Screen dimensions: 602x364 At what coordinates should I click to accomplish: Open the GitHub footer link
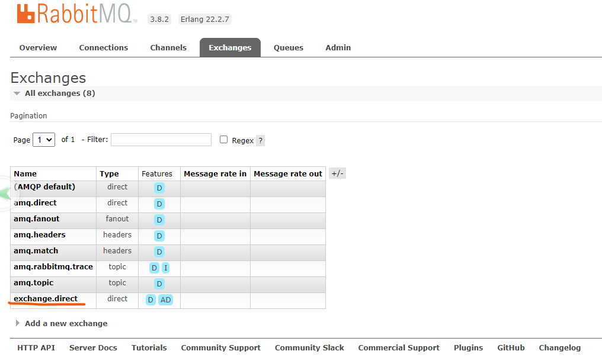point(511,348)
